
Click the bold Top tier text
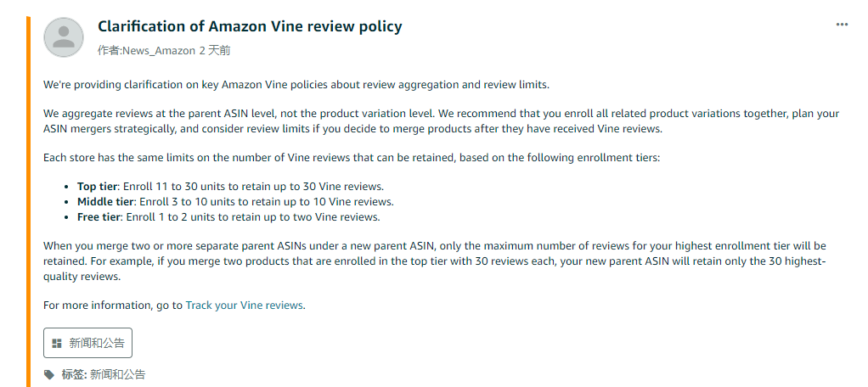tap(98, 187)
